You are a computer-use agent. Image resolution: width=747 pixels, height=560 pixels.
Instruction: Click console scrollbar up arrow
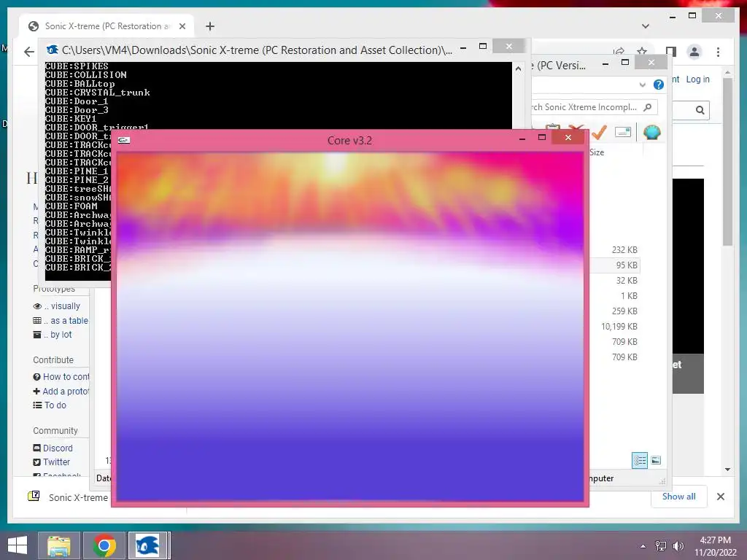(x=519, y=69)
